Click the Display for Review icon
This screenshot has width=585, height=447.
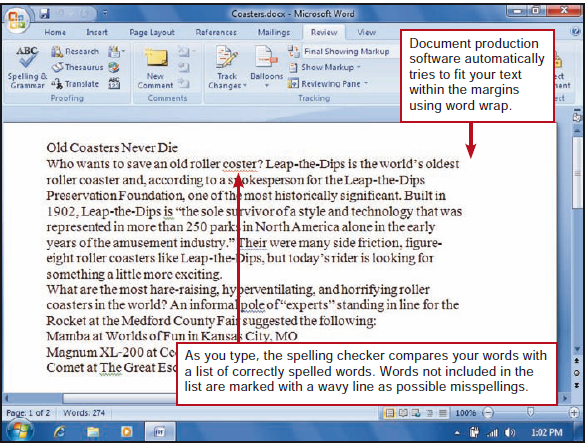293,51
